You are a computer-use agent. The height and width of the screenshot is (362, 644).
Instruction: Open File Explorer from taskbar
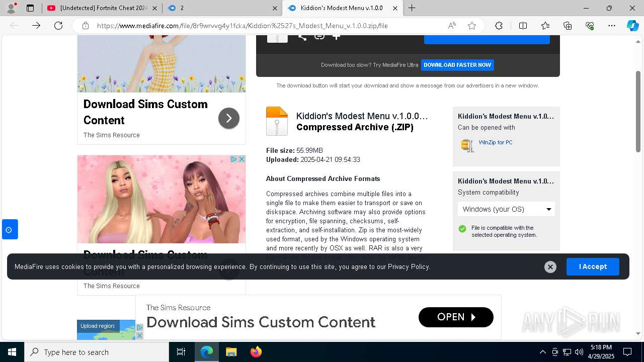pos(231,352)
